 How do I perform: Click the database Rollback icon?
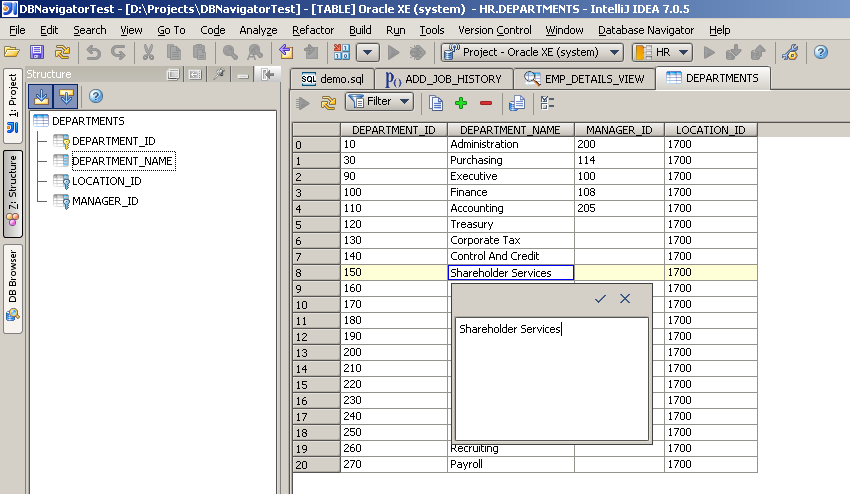tap(758, 53)
